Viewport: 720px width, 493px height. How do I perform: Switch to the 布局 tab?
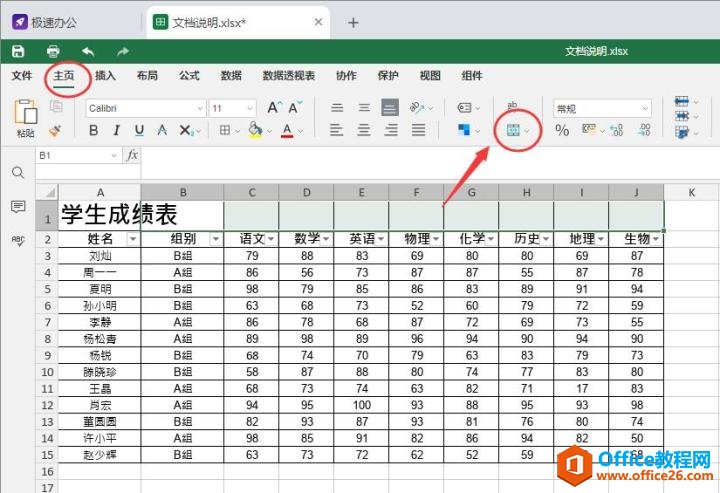[x=147, y=75]
